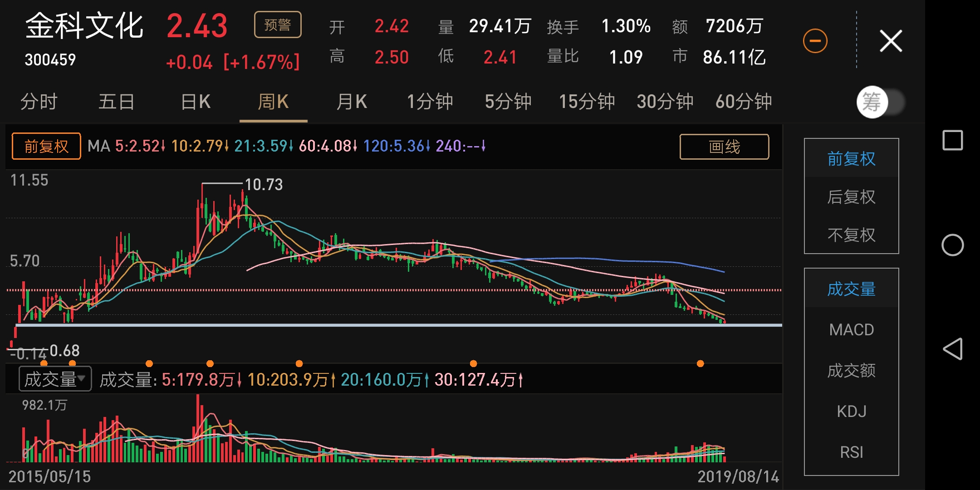Select 后复权 price adjustment mode
Screen dimensions: 980x490
852,197
